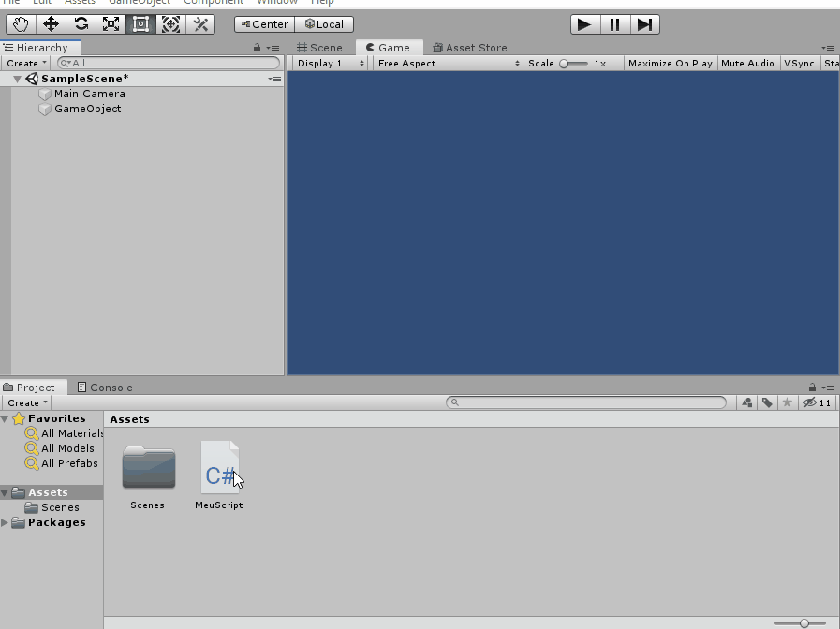840x629 pixels.
Task: Select Main Camera in Hierarchy
Action: [90, 94]
